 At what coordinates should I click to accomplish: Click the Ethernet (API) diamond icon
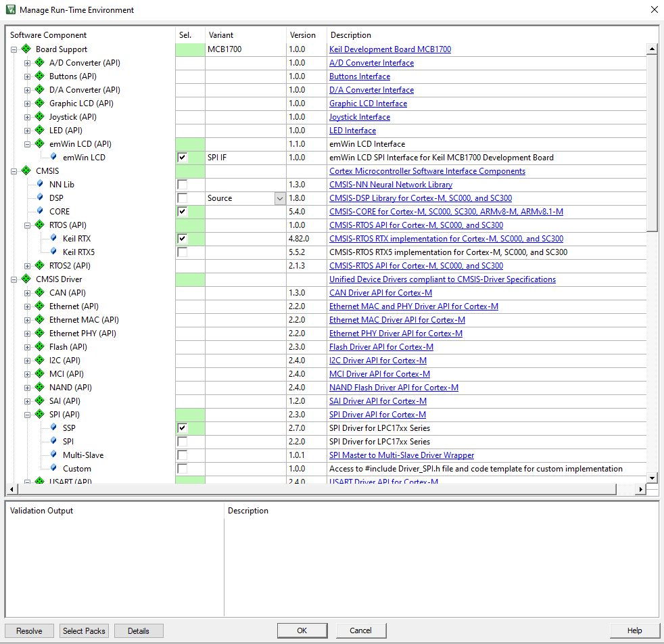pos(39,306)
